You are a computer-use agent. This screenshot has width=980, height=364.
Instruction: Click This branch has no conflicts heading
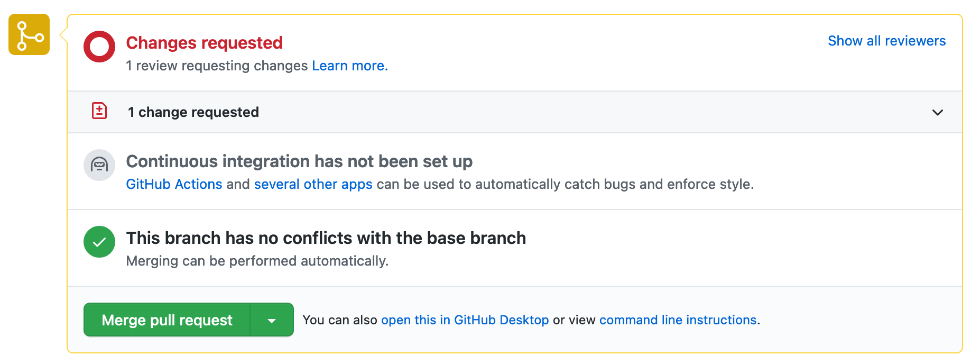(x=326, y=238)
